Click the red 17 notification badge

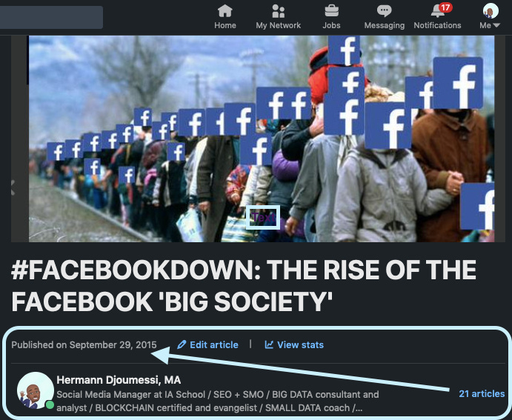(445, 7)
